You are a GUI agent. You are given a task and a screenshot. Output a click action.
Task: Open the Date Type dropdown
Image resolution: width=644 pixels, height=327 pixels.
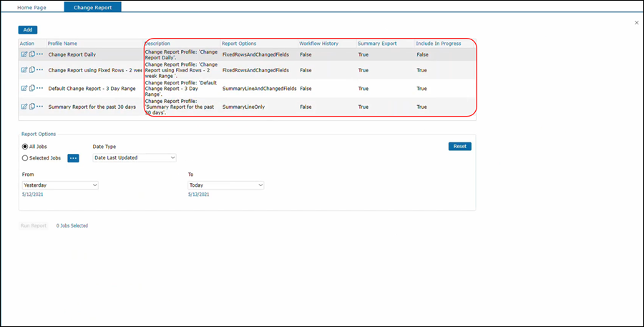point(135,157)
